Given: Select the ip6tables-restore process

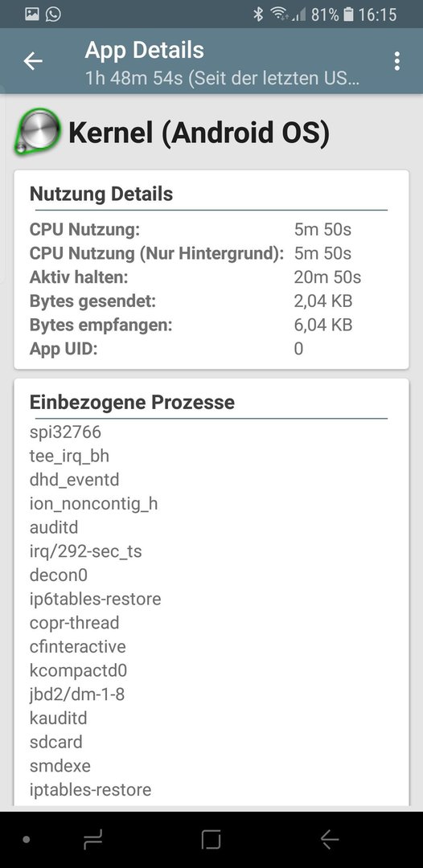Looking at the screenshot, I should tap(95, 599).
